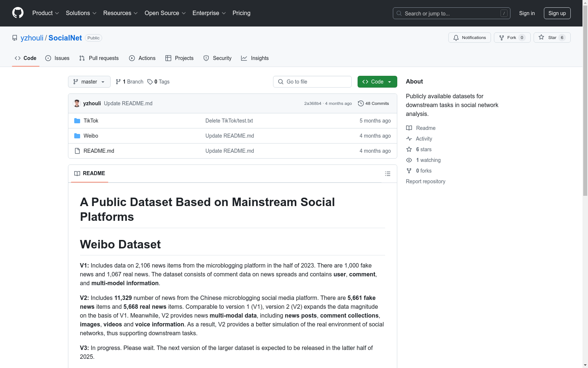Open 'Delete TikTok/test.txt' commit message
The height and width of the screenshot is (368, 588).
(229, 121)
